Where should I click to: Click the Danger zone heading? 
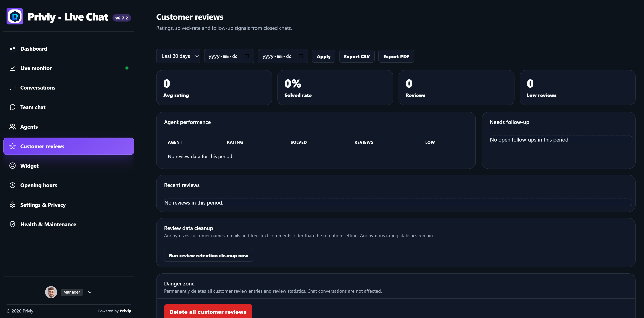pos(179,283)
